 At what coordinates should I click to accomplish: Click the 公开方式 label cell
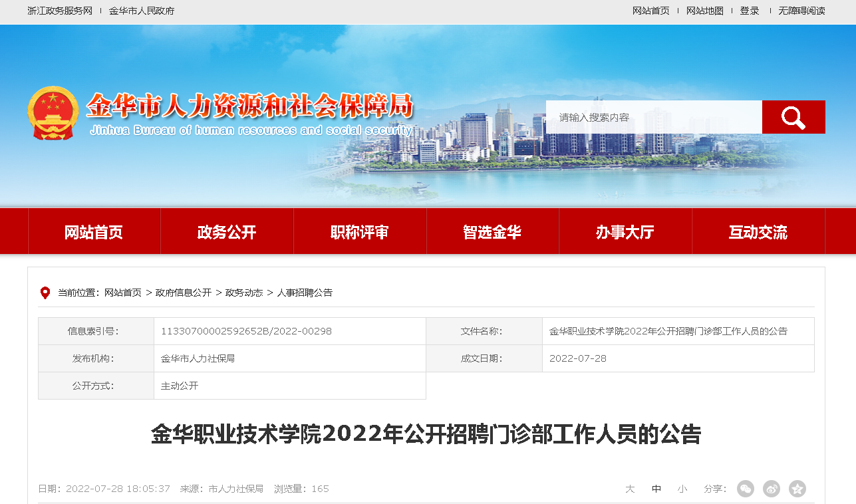coord(96,386)
